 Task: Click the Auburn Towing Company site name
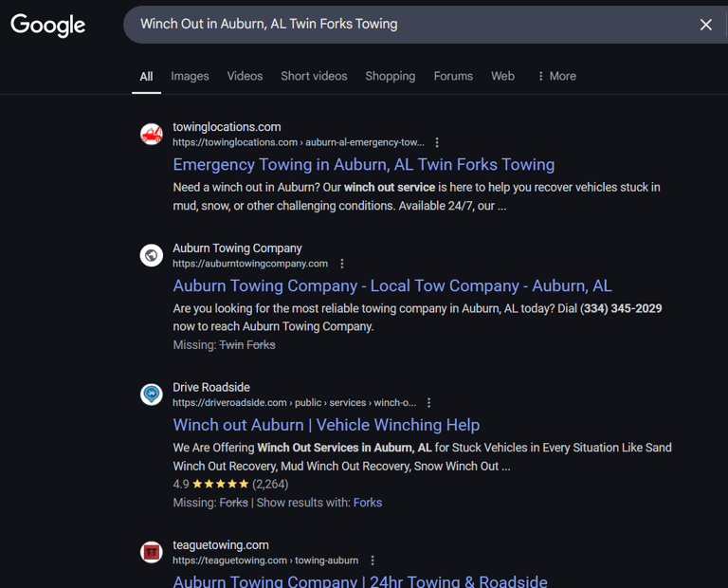[x=237, y=248]
